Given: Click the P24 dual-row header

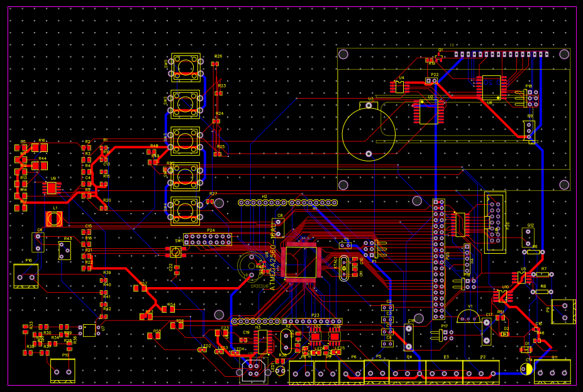Looking at the screenshot, I should coord(206,239).
